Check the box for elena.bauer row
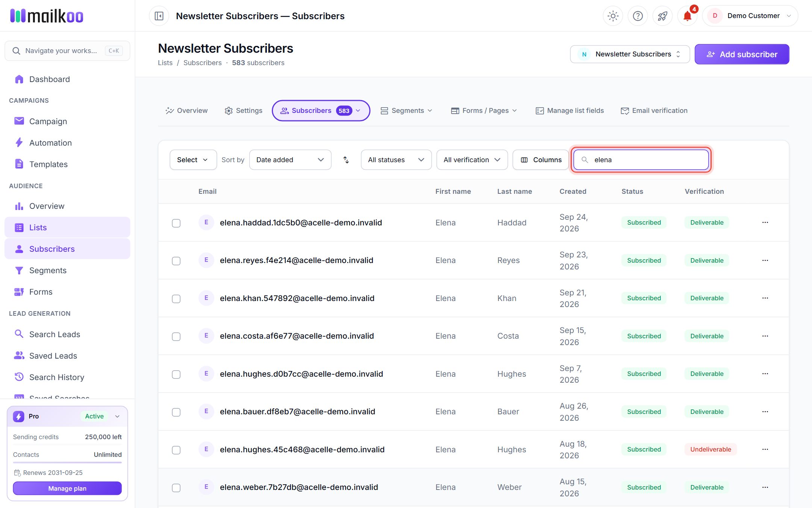The width and height of the screenshot is (812, 508). coord(176,412)
